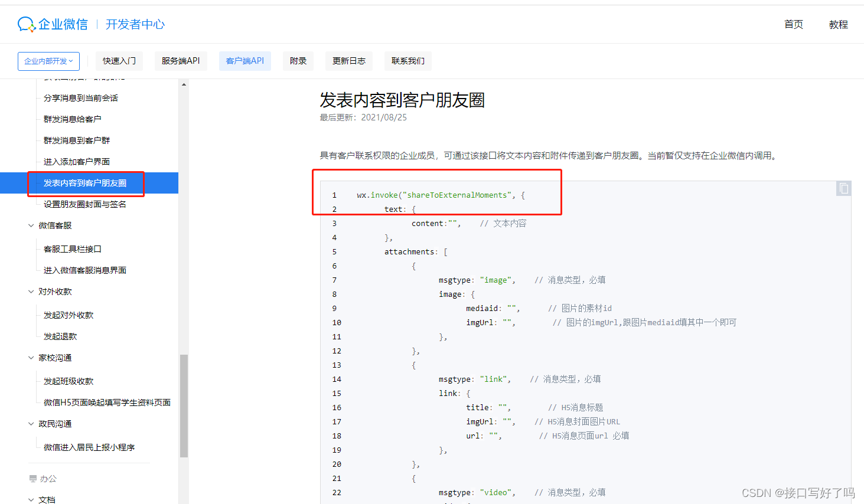Open the 联系我们 tab

click(408, 61)
